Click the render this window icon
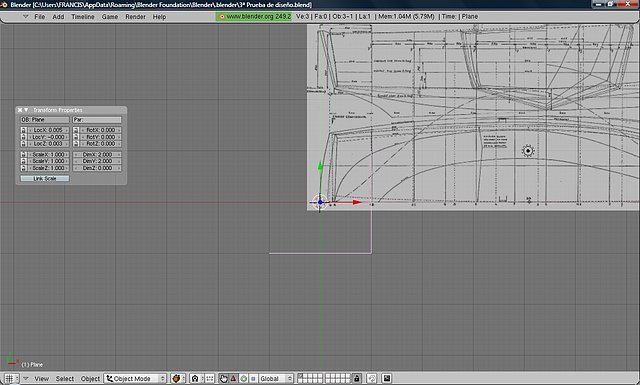The width and height of the screenshot is (640, 385). (387, 378)
